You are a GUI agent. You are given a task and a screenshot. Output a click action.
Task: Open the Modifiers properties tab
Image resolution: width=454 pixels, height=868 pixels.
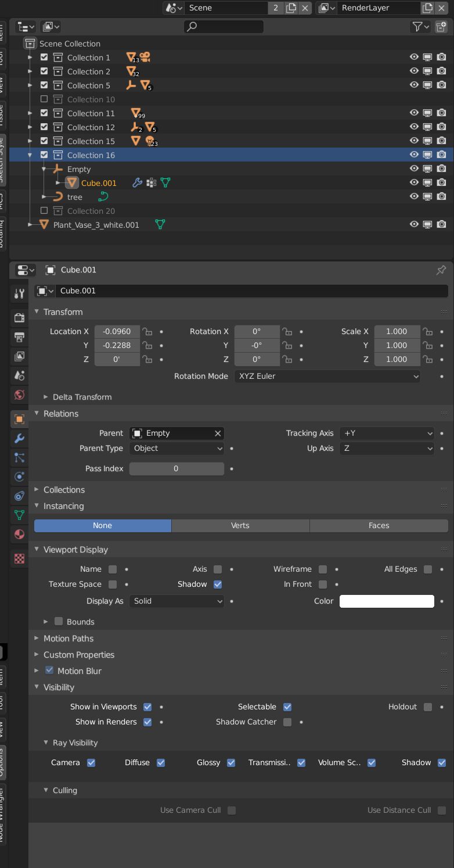(19, 438)
